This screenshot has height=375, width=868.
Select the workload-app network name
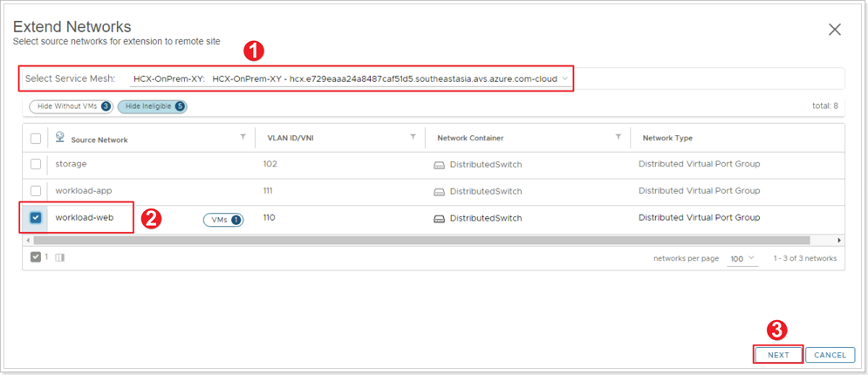84,190
